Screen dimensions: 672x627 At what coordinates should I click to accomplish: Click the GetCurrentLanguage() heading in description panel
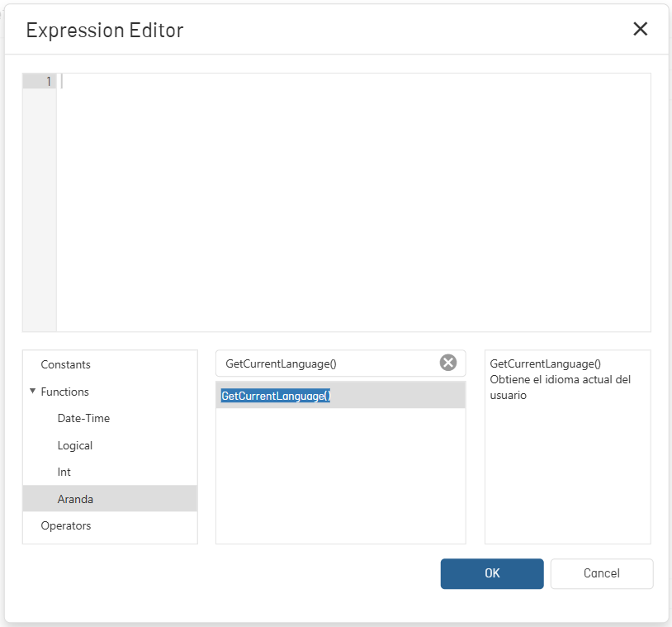click(545, 363)
